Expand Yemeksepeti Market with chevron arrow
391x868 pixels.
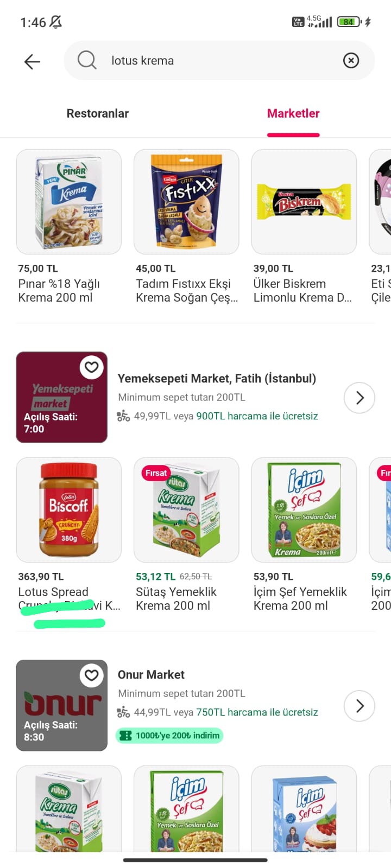point(360,398)
